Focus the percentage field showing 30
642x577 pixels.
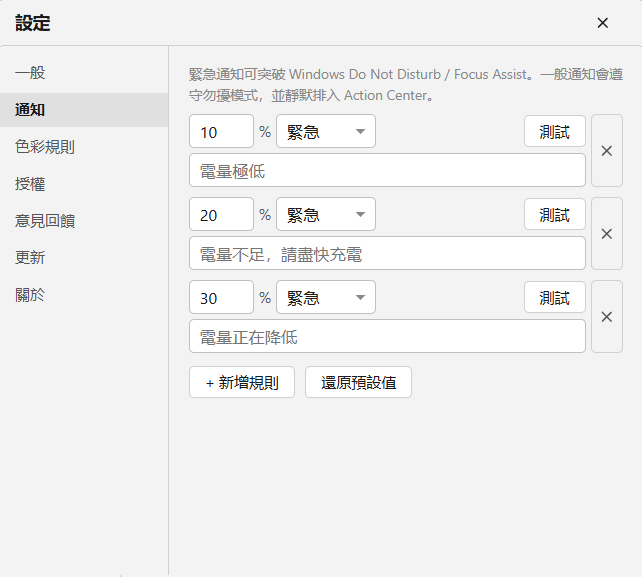click(x=222, y=297)
